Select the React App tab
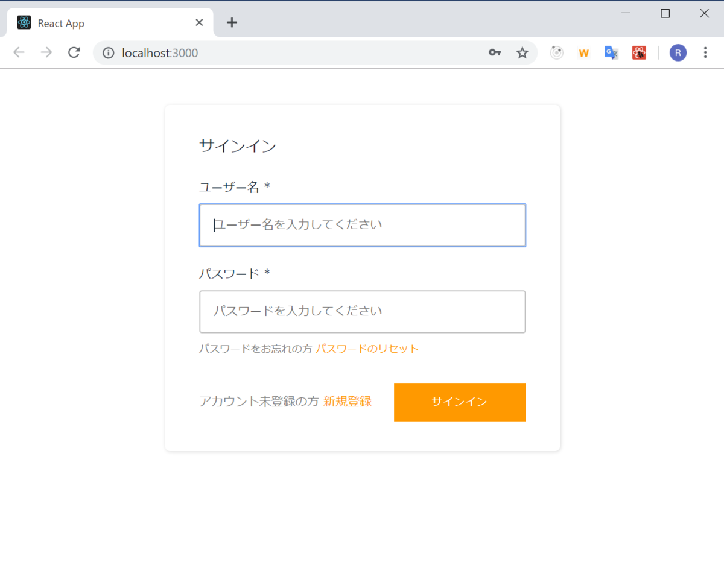This screenshot has width=724, height=588. [x=110, y=23]
